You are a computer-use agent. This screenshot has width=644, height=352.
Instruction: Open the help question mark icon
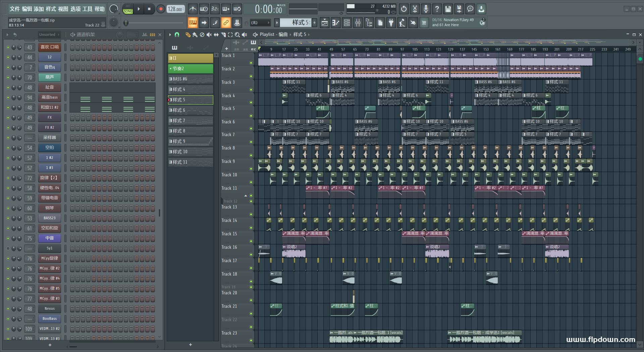point(437,9)
